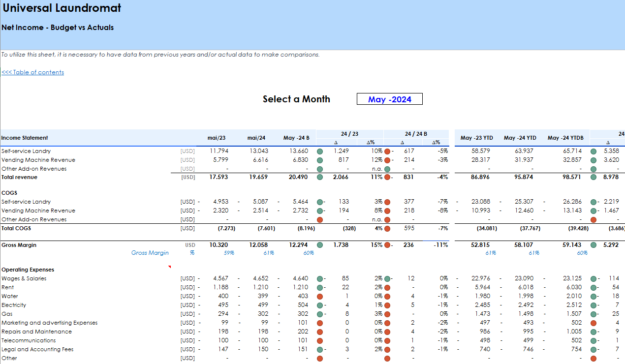The width and height of the screenshot is (625, 364).
Task: Click red 24/24 B indicator in Total COGS row
Action: (x=387, y=229)
